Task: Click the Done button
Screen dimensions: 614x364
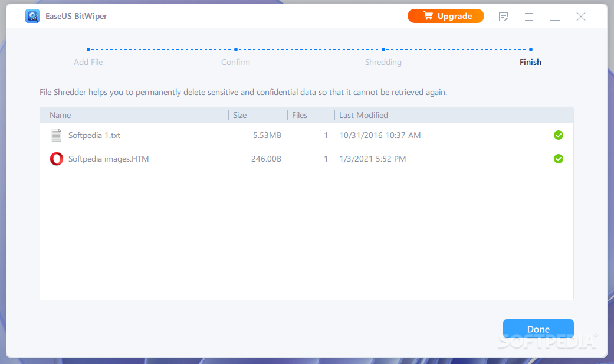Action: pyautogui.click(x=539, y=329)
